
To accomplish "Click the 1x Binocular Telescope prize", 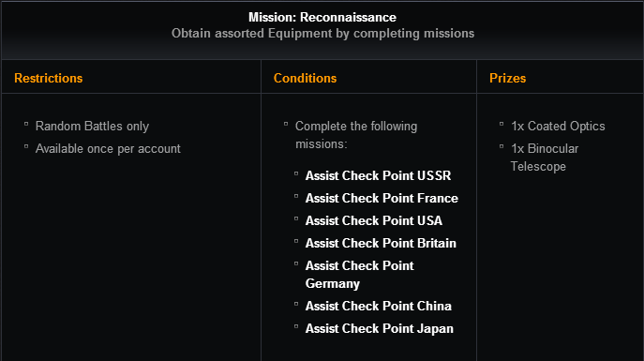I will (545, 158).
